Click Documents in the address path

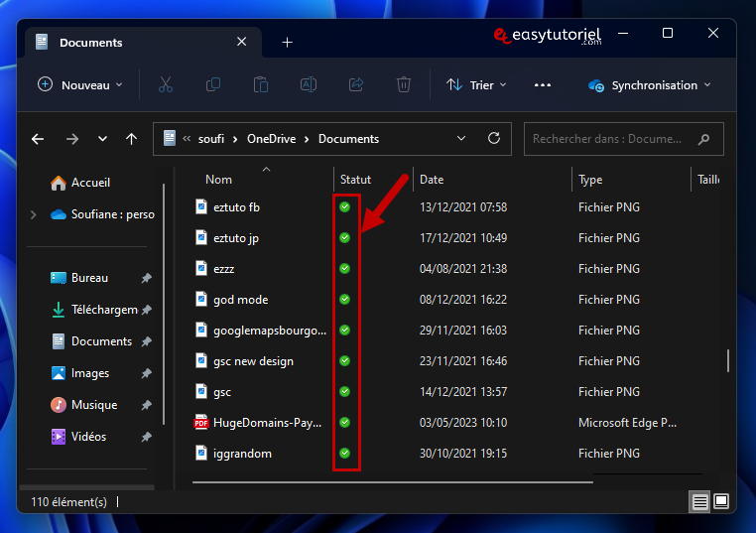348,139
